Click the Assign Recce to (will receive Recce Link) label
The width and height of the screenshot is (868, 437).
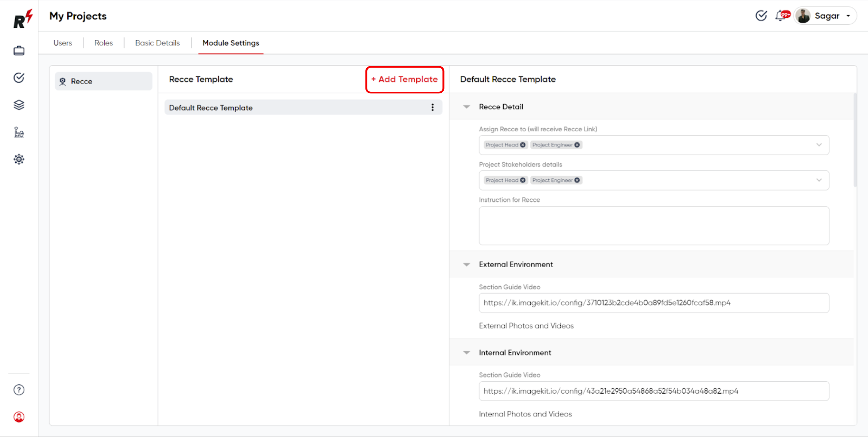tap(538, 129)
